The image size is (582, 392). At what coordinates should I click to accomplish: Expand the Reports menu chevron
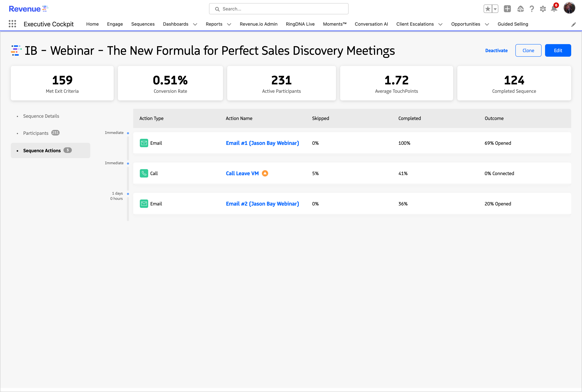pyautogui.click(x=229, y=24)
